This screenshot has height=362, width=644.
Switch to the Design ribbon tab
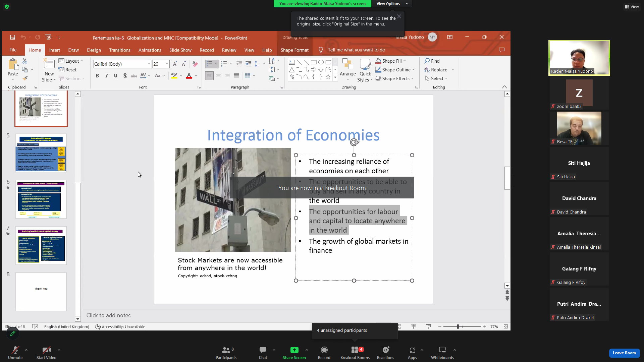pyautogui.click(x=94, y=50)
